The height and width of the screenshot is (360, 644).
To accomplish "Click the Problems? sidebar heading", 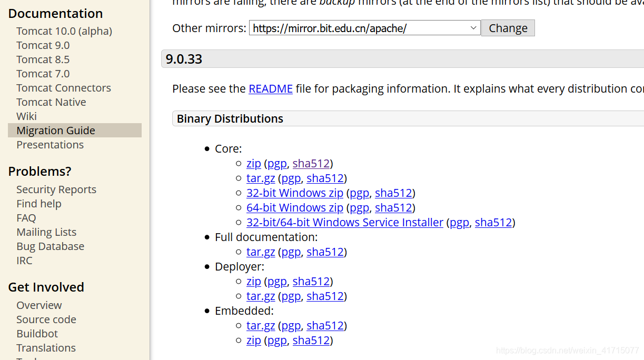I will click(x=39, y=172).
